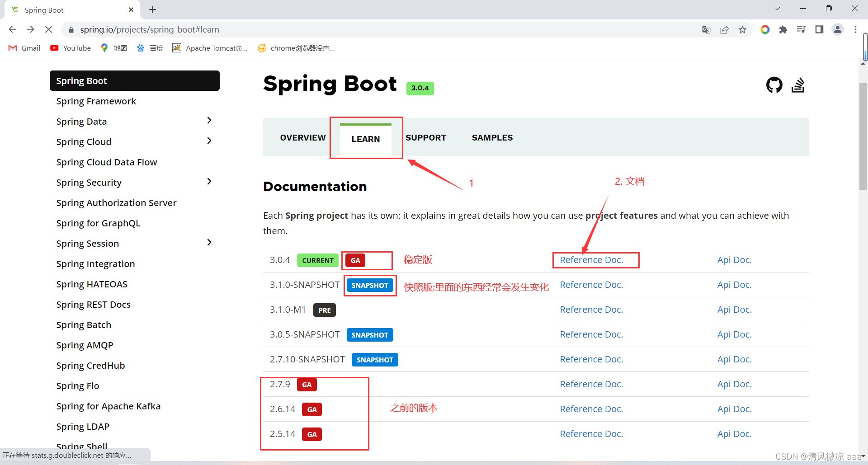Open Api Doc. for version 3.0.4
The width and height of the screenshot is (868, 465).
pos(735,260)
